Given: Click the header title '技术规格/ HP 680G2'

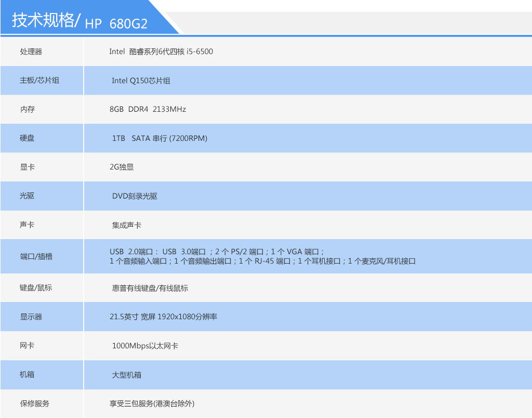Looking at the screenshot, I should (x=79, y=21).
